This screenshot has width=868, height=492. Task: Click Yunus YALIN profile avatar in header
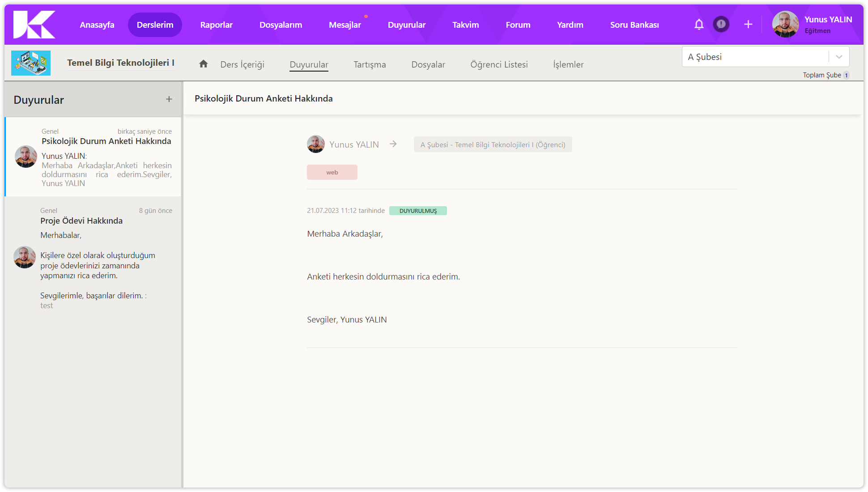tap(785, 25)
